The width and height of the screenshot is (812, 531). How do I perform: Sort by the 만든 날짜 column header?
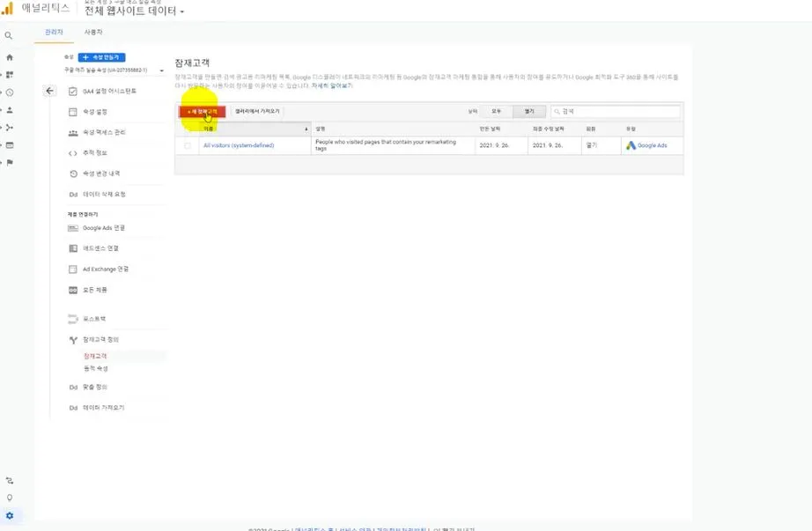point(501,129)
